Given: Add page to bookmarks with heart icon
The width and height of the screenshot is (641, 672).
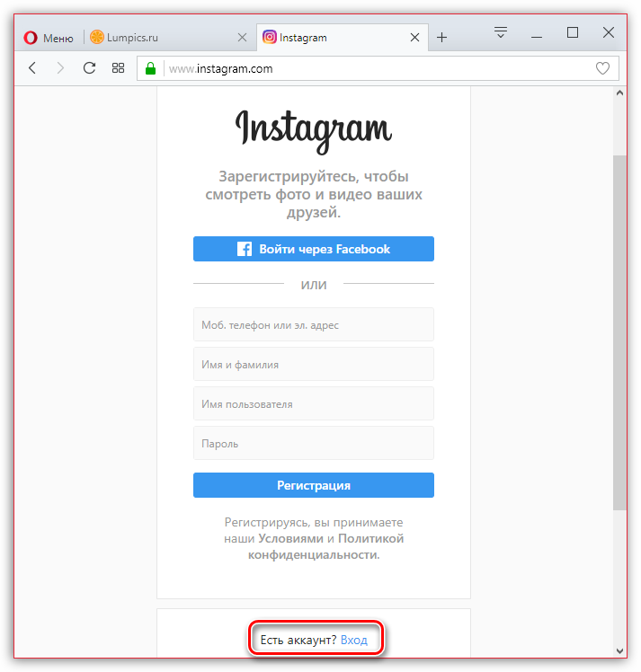Looking at the screenshot, I should [x=602, y=68].
